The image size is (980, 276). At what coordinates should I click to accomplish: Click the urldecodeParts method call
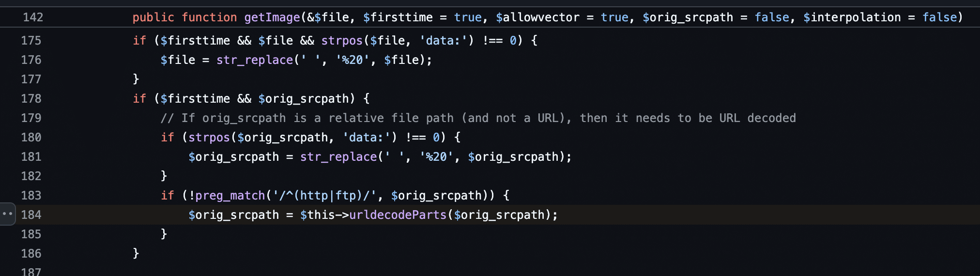(398, 215)
